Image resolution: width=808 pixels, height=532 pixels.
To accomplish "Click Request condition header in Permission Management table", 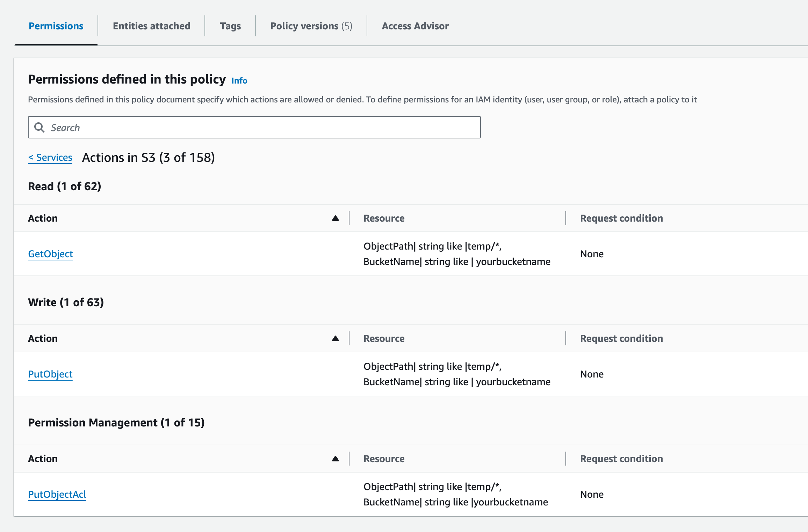I will pyautogui.click(x=621, y=459).
